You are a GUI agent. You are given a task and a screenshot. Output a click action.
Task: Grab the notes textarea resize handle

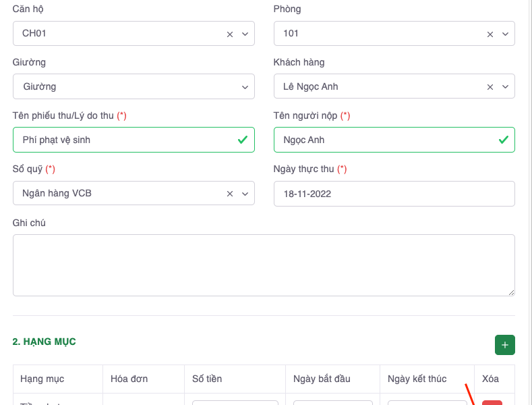point(511,292)
